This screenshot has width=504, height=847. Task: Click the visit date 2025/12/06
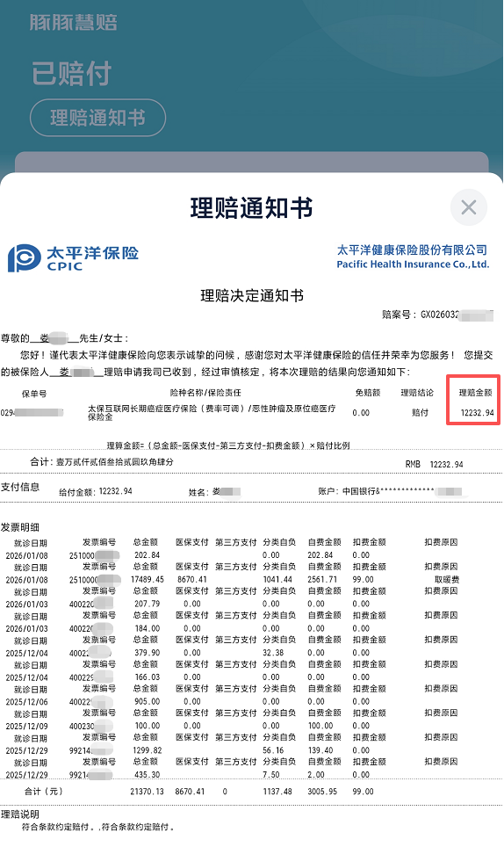click(26, 701)
